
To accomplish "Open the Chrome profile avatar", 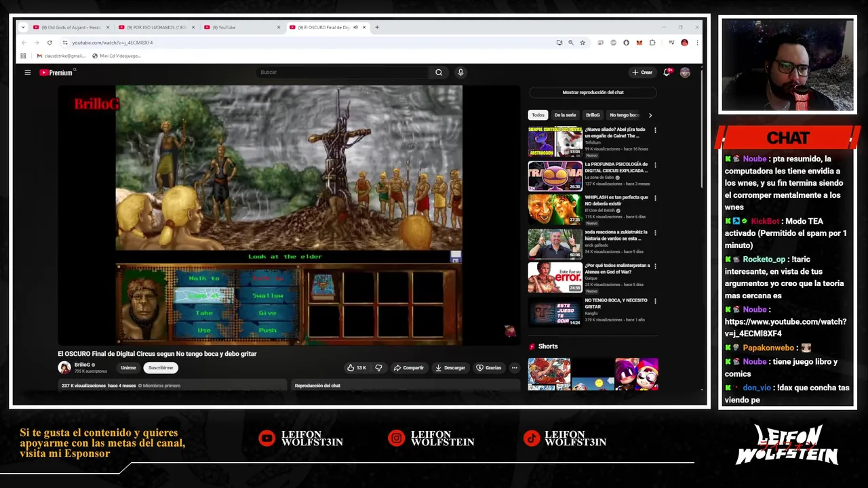I will tap(684, 43).
